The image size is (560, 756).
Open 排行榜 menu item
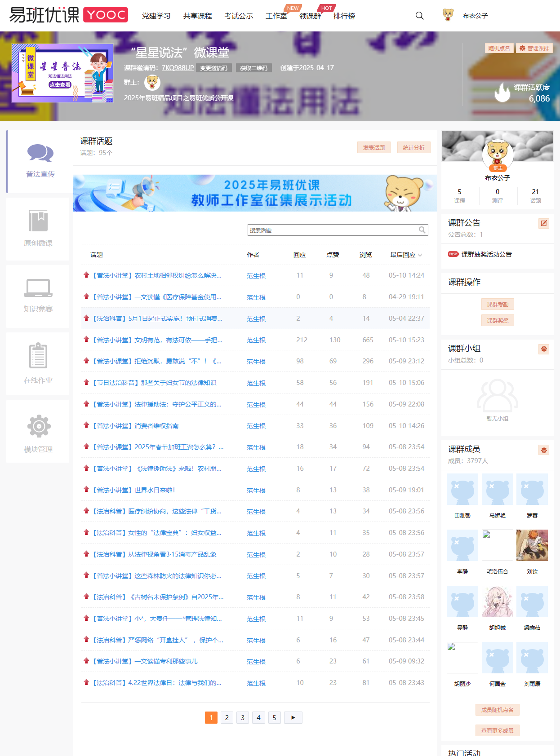pos(344,16)
